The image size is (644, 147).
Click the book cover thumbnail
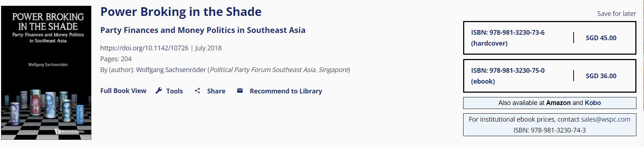pyautogui.click(x=46, y=73)
